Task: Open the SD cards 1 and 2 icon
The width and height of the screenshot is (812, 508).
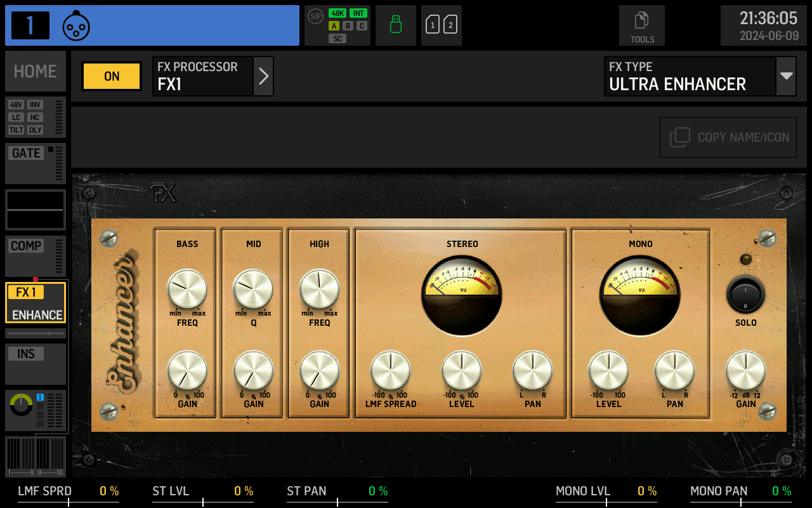Action: click(x=442, y=25)
